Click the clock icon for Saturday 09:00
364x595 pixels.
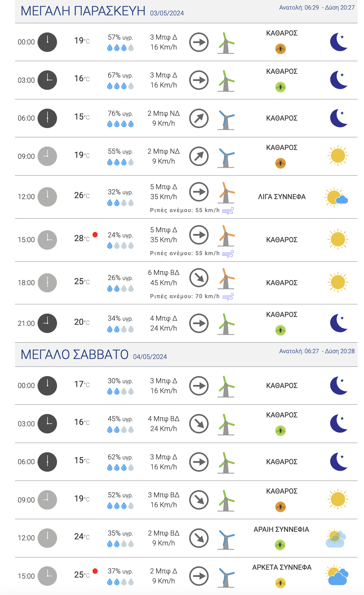[47, 500]
